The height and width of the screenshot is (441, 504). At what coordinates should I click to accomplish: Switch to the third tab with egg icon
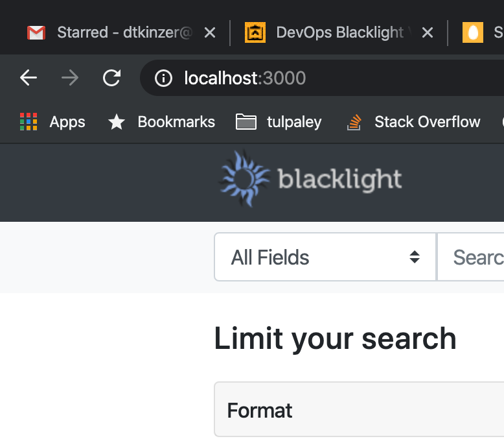pyautogui.click(x=479, y=32)
